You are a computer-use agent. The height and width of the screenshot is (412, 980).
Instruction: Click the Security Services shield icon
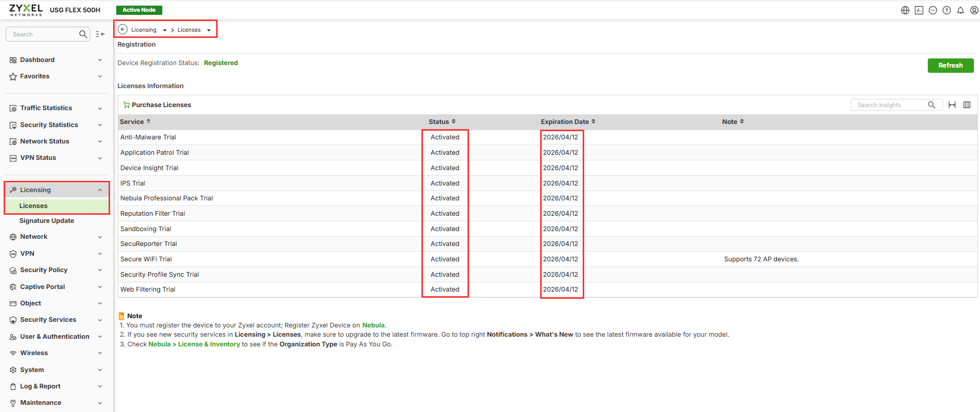coord(13,320)
